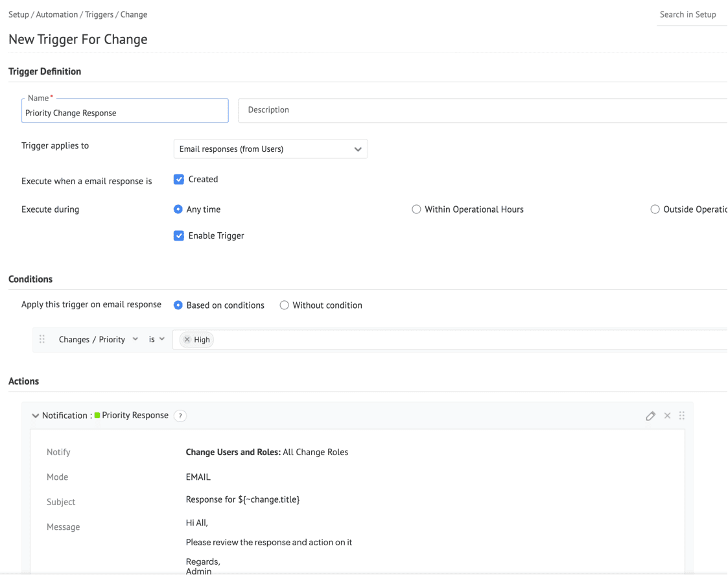
Task: Uncheck the Created checkbox
Action: (x=179, y=180)
